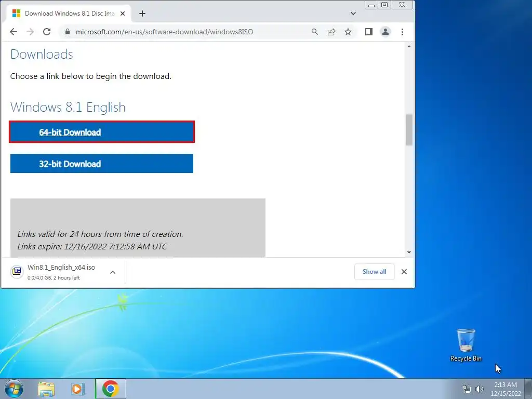Click Show all downloads
Screen dimensions: 532x399
click(x=375, y=272)
